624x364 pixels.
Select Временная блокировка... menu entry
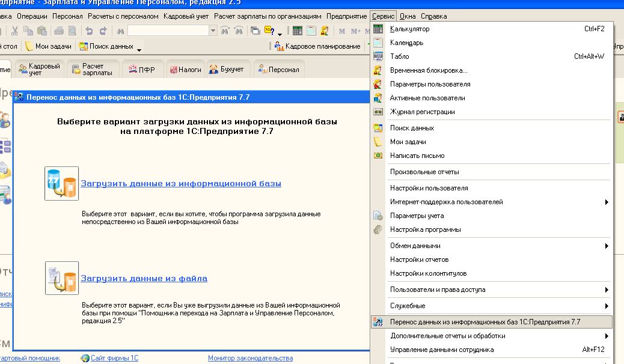pyautogui.click(x=492, y=70)
